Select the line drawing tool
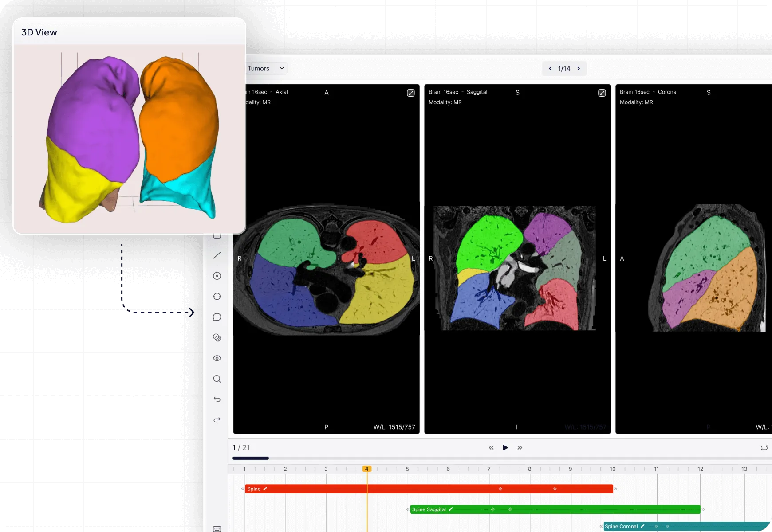Viewport: 772px width, 532px height. [217, 255]
